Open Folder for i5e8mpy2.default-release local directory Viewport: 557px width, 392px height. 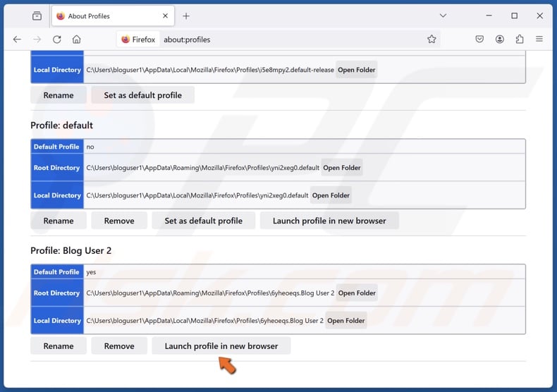[356, 70]
